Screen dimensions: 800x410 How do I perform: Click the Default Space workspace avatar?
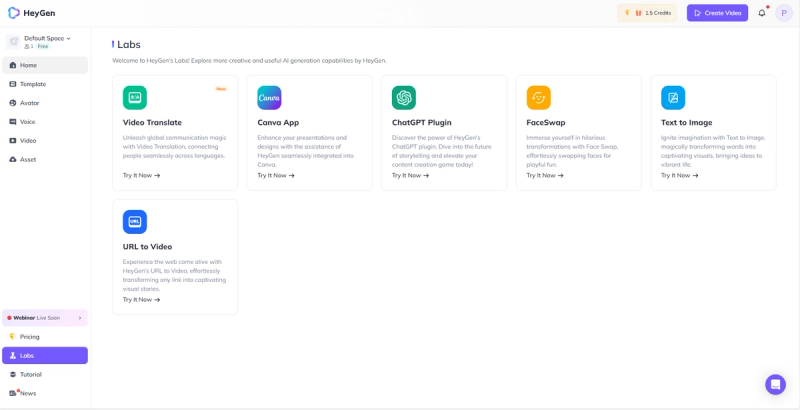click(13, 42)
